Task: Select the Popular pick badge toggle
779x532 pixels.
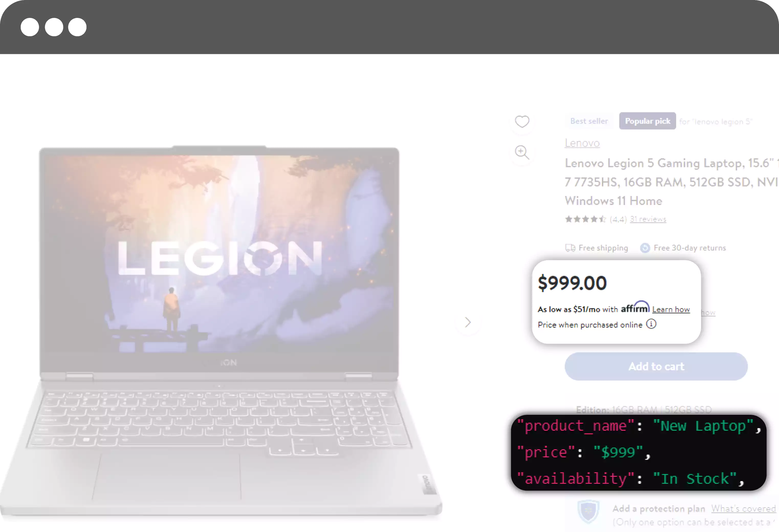Action: click(x=647, y=121)
